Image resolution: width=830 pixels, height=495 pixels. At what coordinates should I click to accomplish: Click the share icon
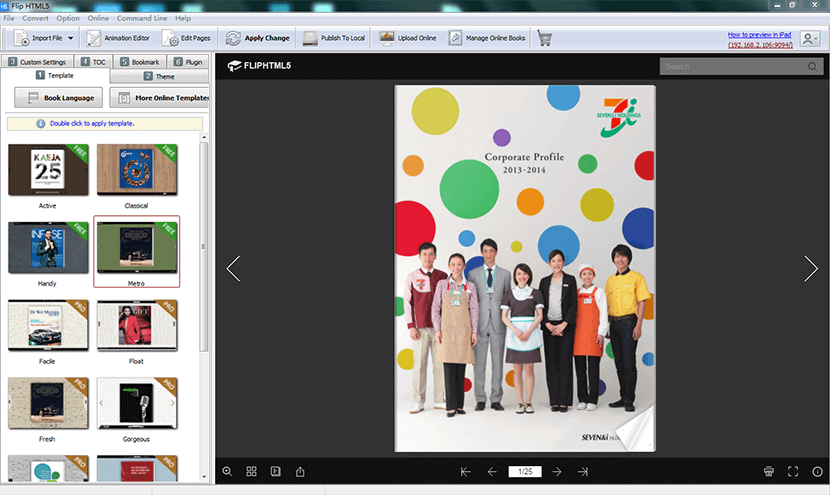tap(300, 471)
